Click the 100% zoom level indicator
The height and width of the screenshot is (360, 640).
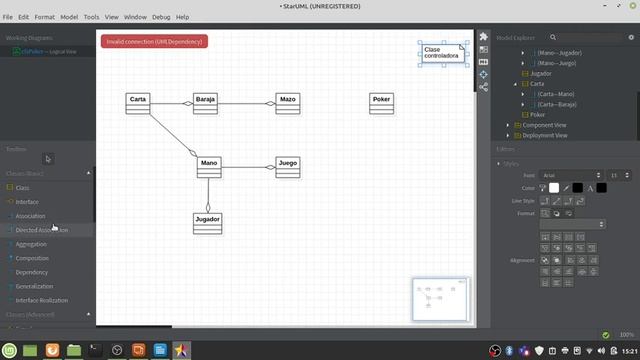pyautogui.click(x=627, y=335)
